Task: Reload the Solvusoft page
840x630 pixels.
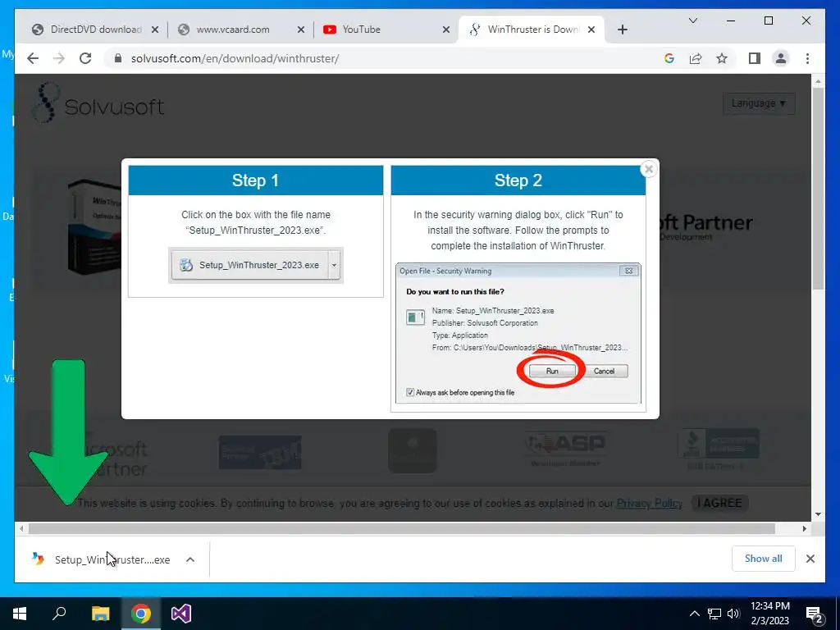Action: click(85, 58)
